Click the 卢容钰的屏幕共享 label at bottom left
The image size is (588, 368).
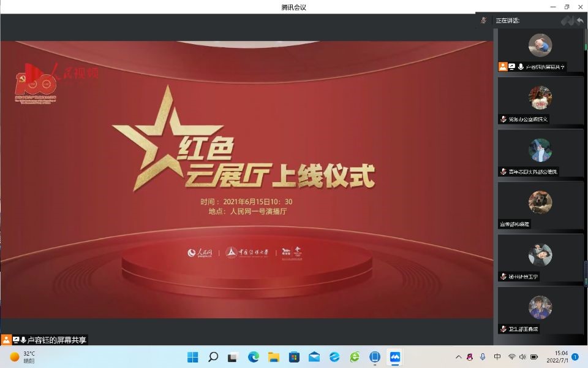point(58,340)
